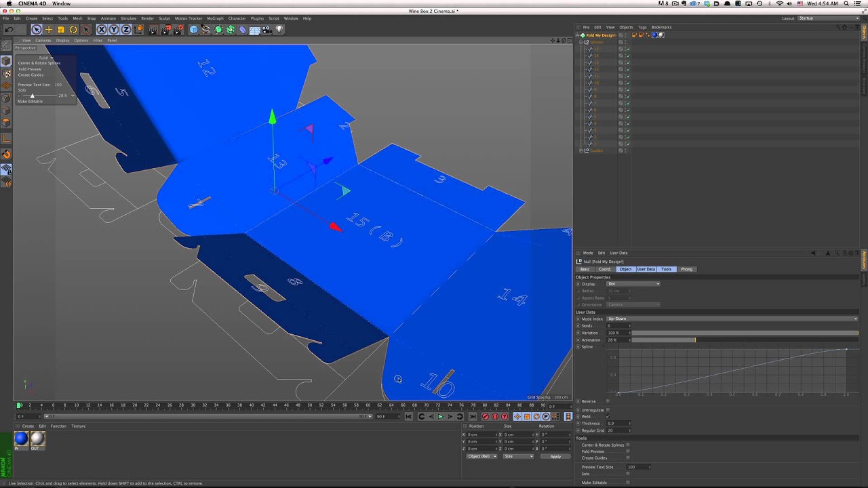Toggle the green checkmark of spline 15
The height and width of the screenshot is (488, 868).
click(628, 49)
